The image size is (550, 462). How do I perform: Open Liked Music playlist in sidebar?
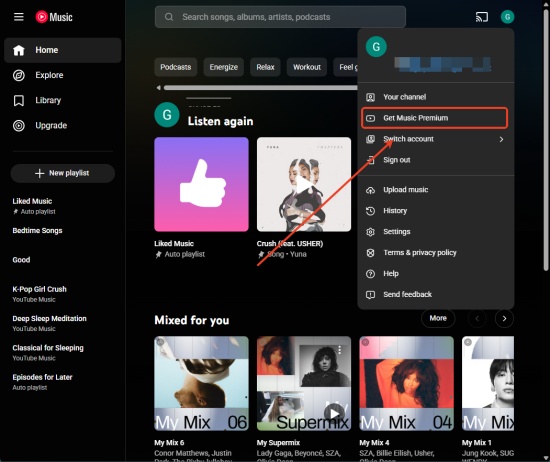tap(32, 201)
